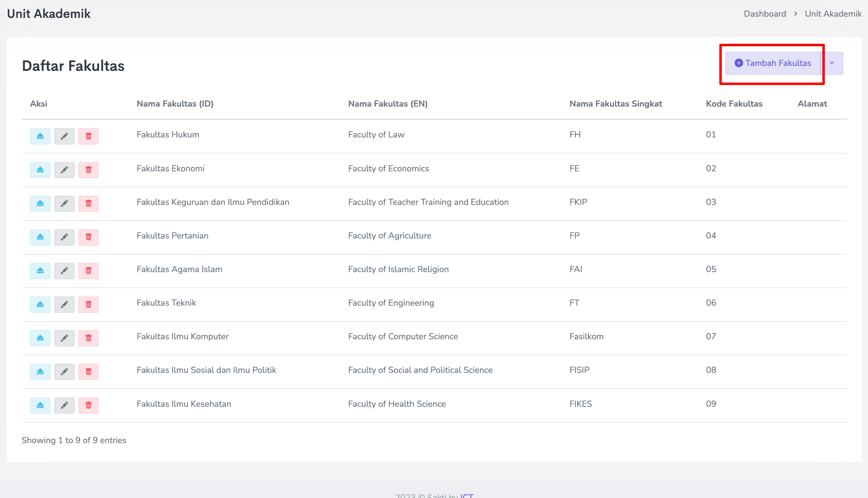Click the pencil edit icon for Fakultas Ekonomi
Image resolution: width=868 pixels, height=498 pixels.
tap(64, 170)
